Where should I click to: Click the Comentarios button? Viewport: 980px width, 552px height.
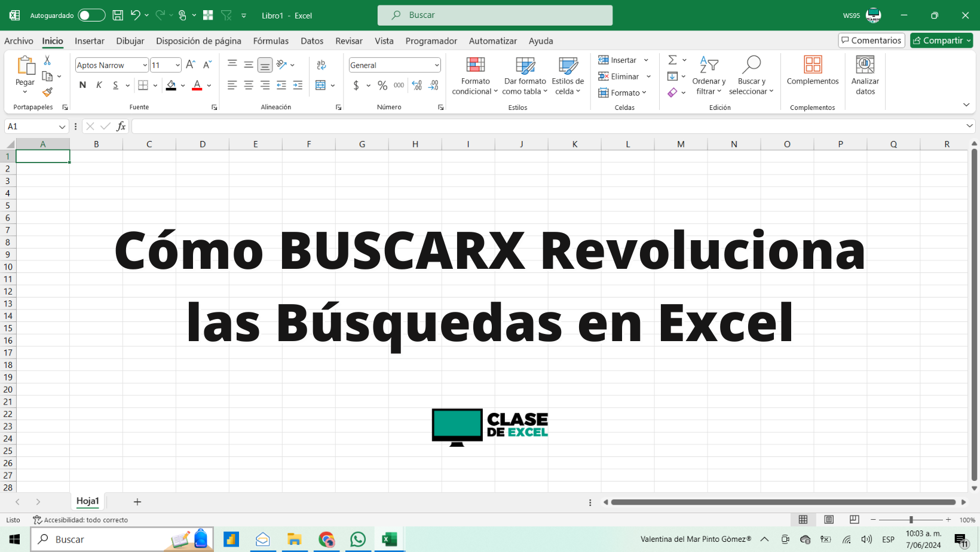(x=871, y=40)
